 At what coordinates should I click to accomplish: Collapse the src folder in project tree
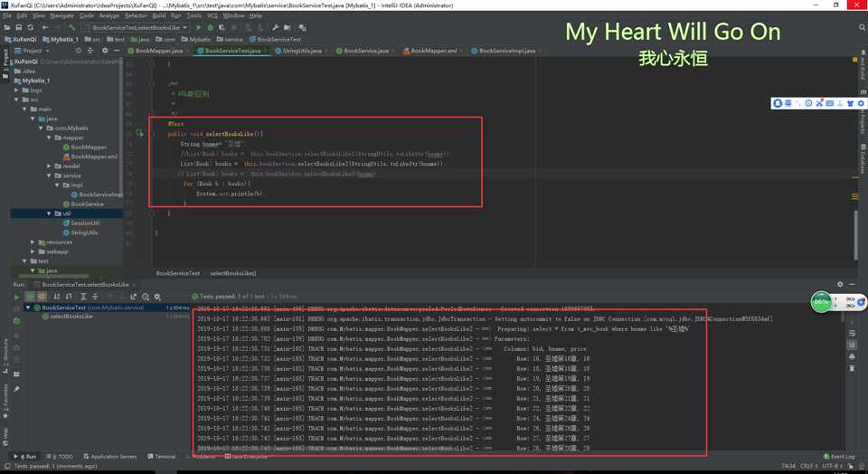pos(16,100)
